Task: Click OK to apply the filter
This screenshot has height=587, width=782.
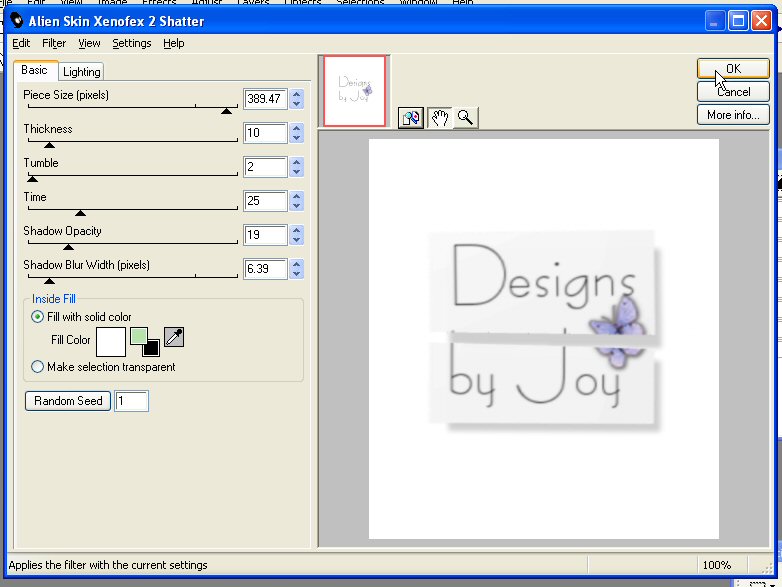Action: tap(733, 68)
